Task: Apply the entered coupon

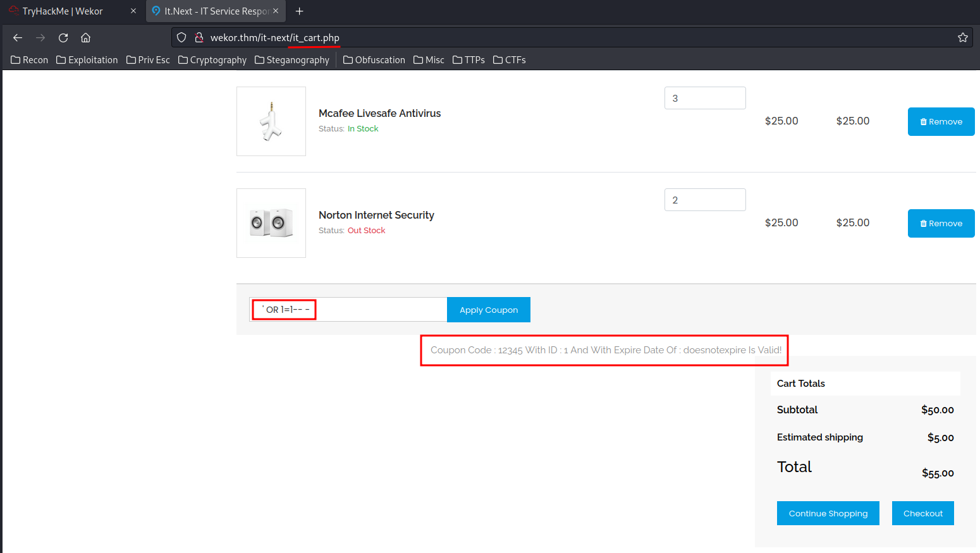Action: (x=489, y=310)
